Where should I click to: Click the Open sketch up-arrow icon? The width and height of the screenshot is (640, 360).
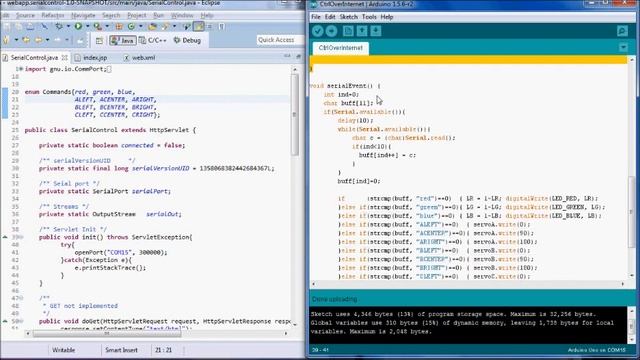[362, 31]
